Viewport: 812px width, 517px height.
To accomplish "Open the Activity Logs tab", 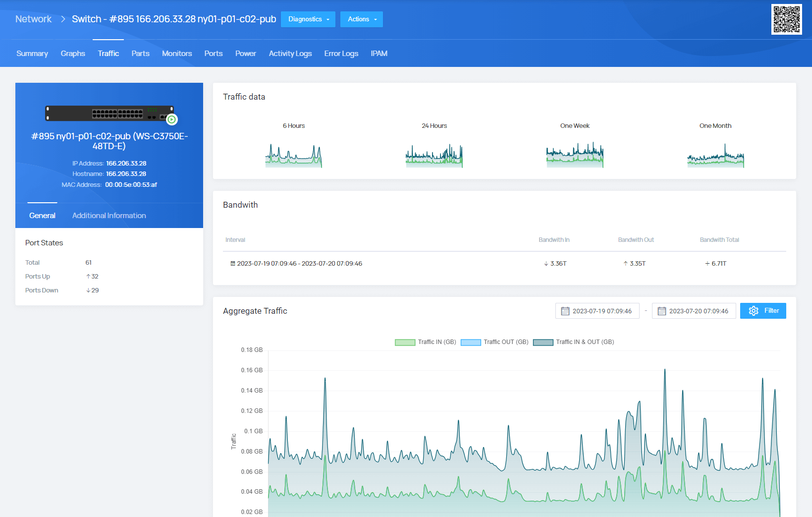I will coord(290,54).
